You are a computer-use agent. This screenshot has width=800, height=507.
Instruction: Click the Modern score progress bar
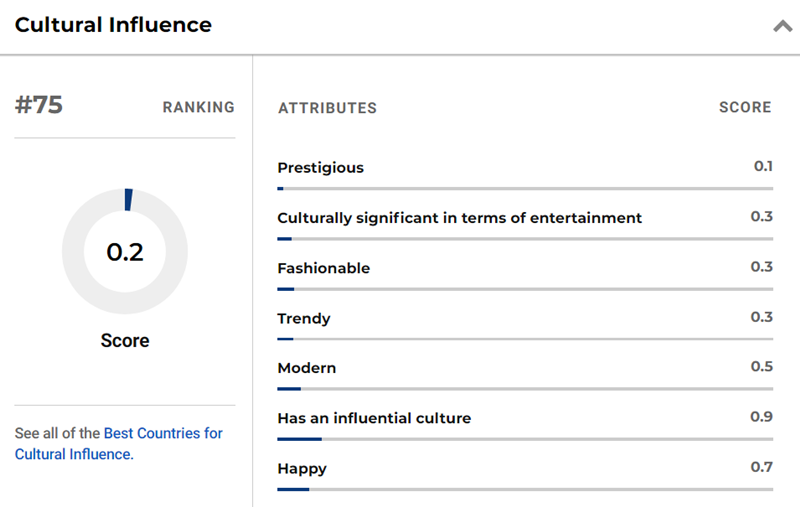click(525, 388)
